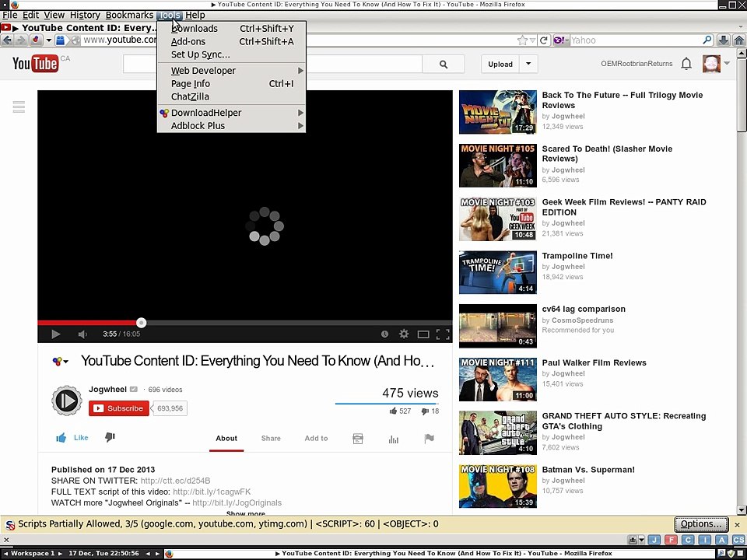Expand the Adblock Plus submenu
The image size is (747, 560).
232,126
